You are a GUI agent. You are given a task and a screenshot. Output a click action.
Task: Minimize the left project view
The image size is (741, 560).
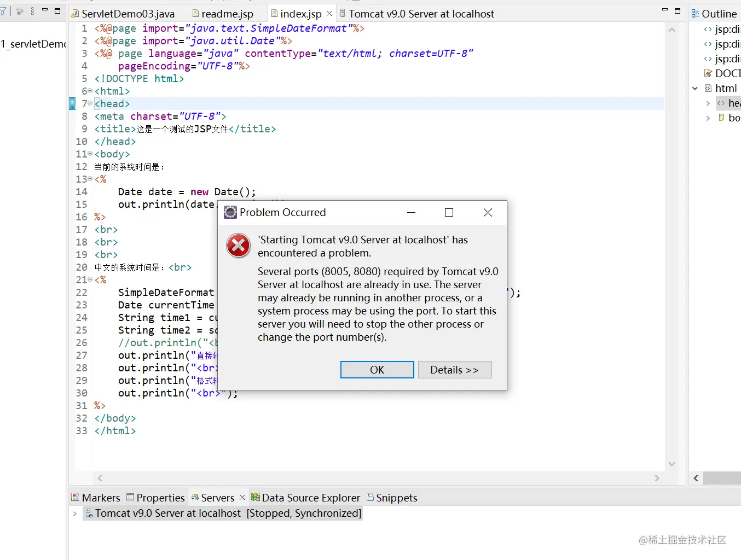[x=45, y=10]
